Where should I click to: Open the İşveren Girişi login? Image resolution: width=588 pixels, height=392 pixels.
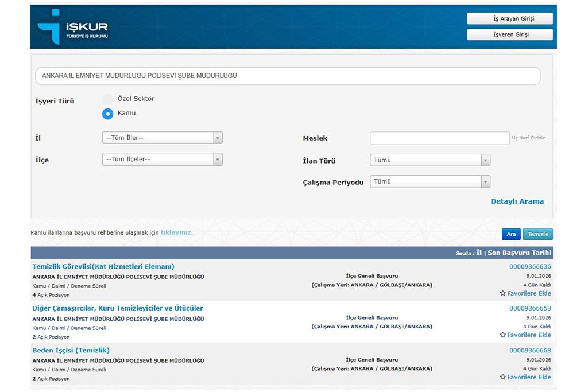click(510, 34)
